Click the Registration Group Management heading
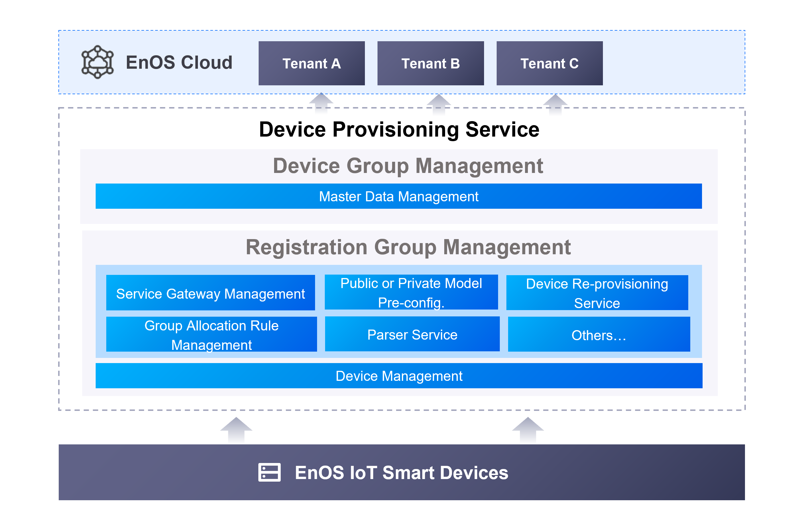Image resolution: width=812 pixels, height=528 pixels. (x=408, y=247)
